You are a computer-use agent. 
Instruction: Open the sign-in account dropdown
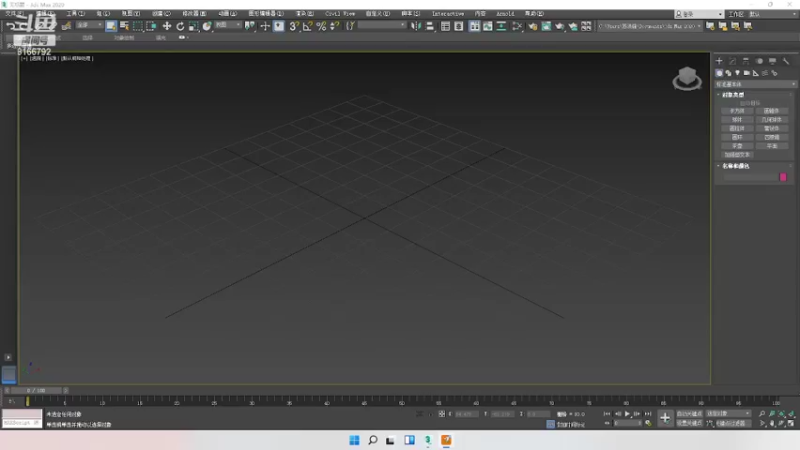[x=698, y=14]
